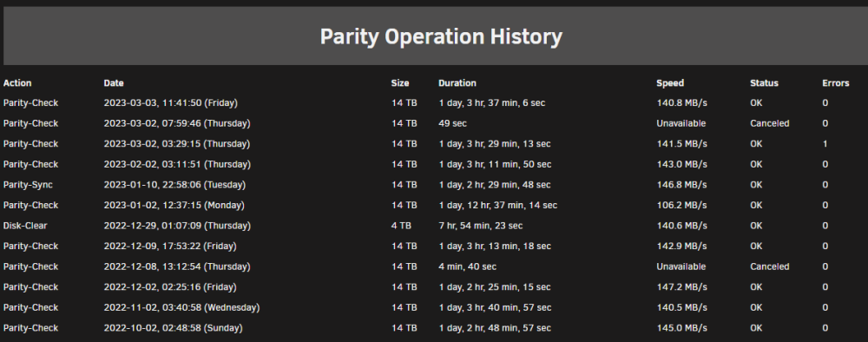Click duration 1 day, 3 hr, 11 min, 50 sec
The height and width of the screenshot is (342, 868).
click(x=495, y=164)
